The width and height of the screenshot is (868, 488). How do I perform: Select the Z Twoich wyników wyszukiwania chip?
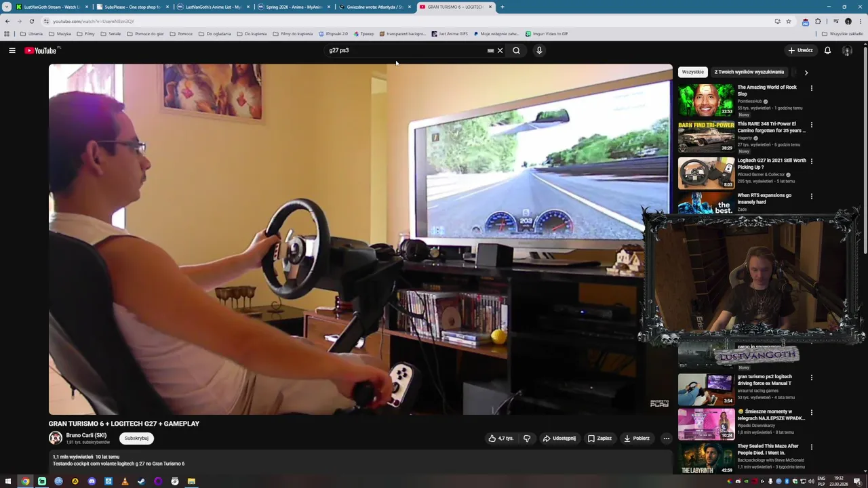pyautogui.click(x=749, y=72)
